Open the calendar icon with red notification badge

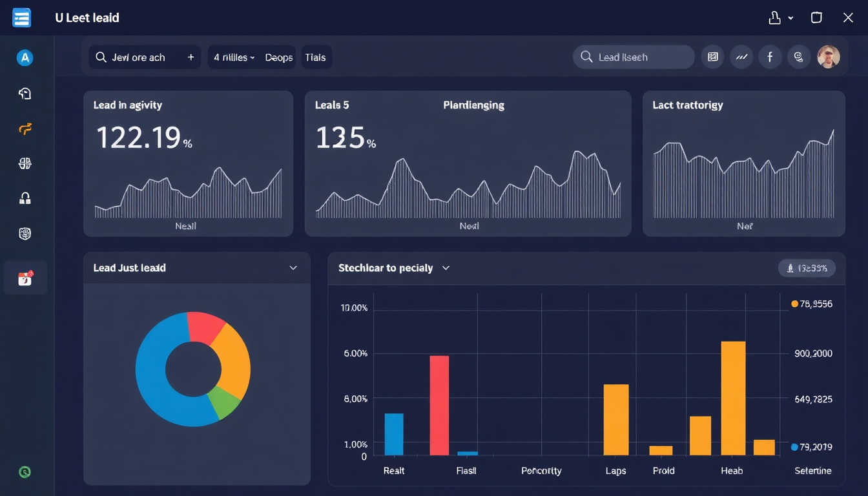25,278
